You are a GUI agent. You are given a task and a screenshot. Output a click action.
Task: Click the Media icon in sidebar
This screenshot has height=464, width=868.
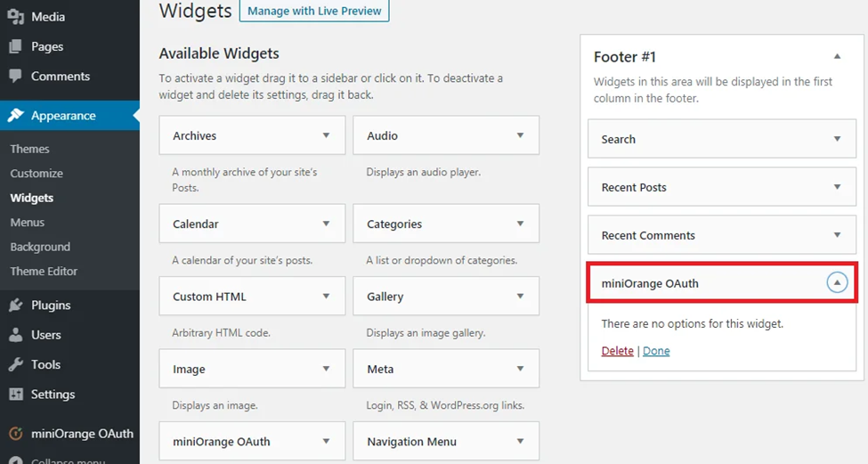(x=16, y=17)
